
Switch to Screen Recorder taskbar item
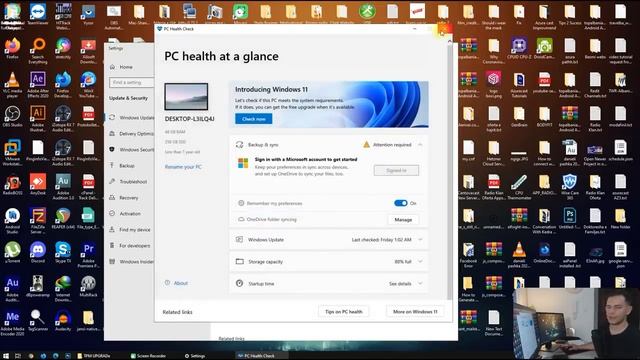[148, 356]
